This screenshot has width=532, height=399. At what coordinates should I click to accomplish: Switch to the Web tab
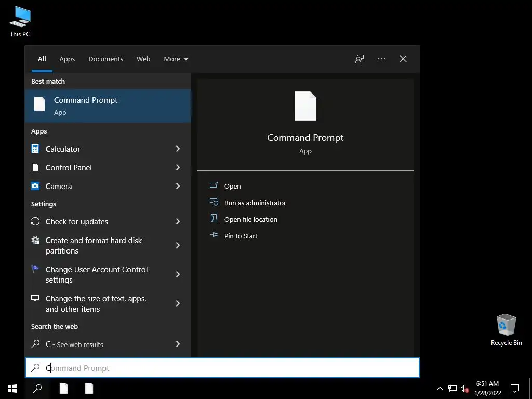pos(143,59)
